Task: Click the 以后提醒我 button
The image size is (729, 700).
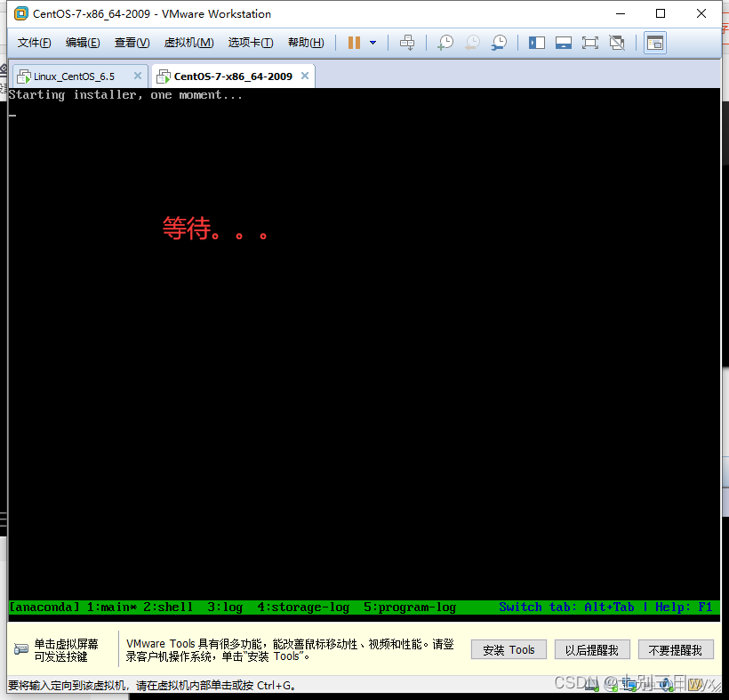Action: point(592,650)
